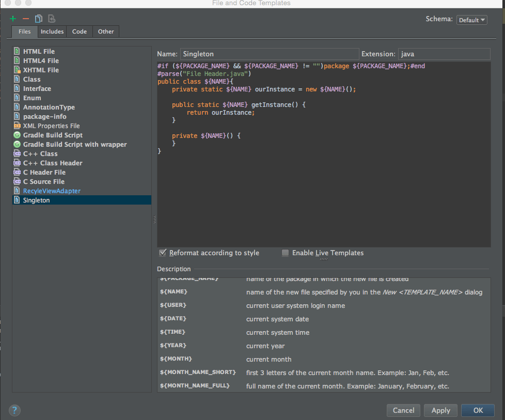The image size is (505, 420).
Task: Click the horizontal splitter grip above Description
Action: (324, 259)
